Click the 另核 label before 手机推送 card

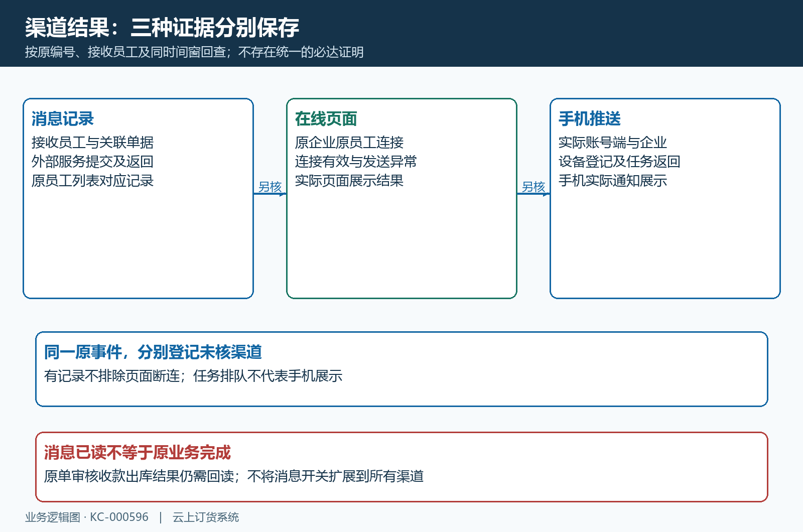(x=533, y=187)
